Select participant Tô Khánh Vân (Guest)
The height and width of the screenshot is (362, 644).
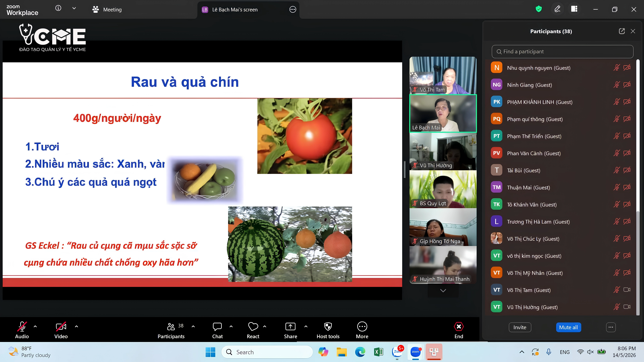[x=560, y=205]
